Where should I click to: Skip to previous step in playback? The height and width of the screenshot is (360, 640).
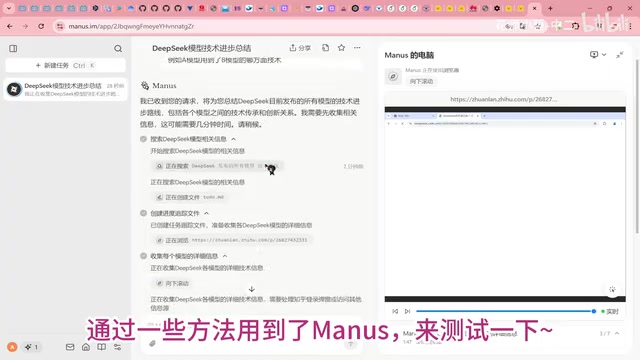click(395, 311)
